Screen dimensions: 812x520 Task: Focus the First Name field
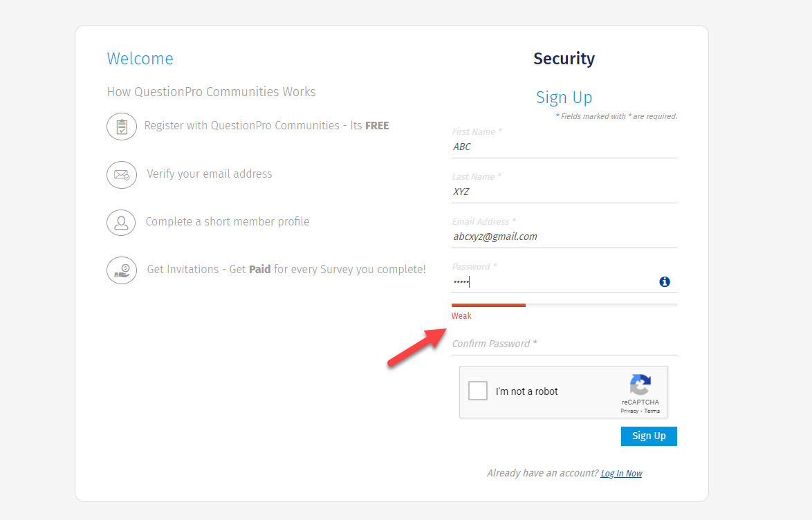click(564, 147)
